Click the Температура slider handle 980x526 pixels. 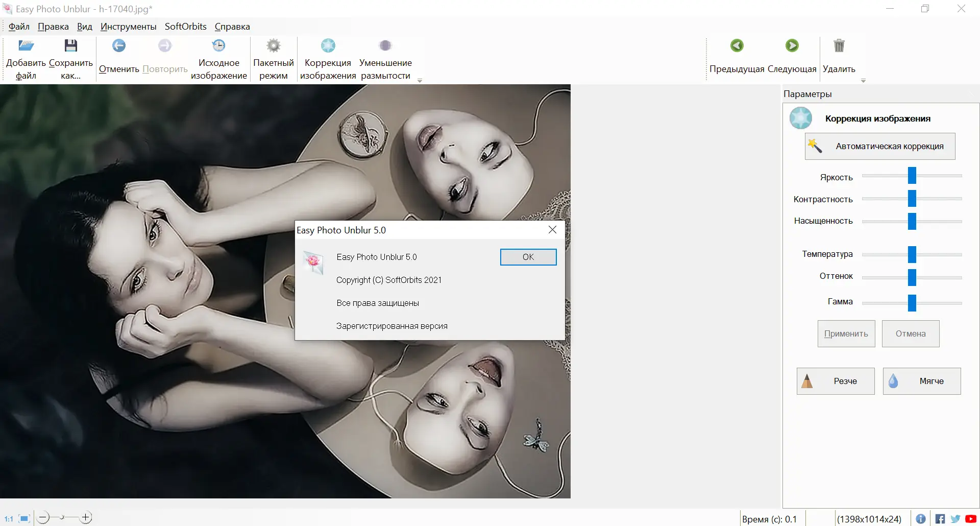coord(912,254)
